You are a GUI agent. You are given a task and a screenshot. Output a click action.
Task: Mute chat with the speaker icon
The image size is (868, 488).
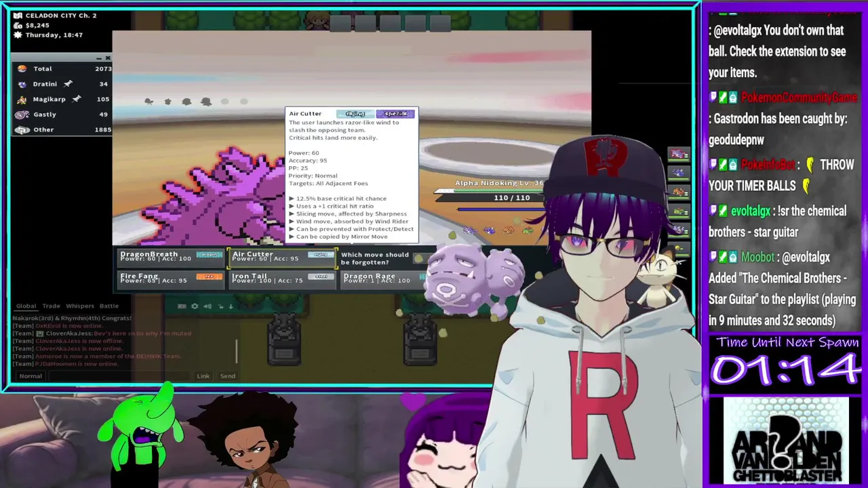point(207,306)
